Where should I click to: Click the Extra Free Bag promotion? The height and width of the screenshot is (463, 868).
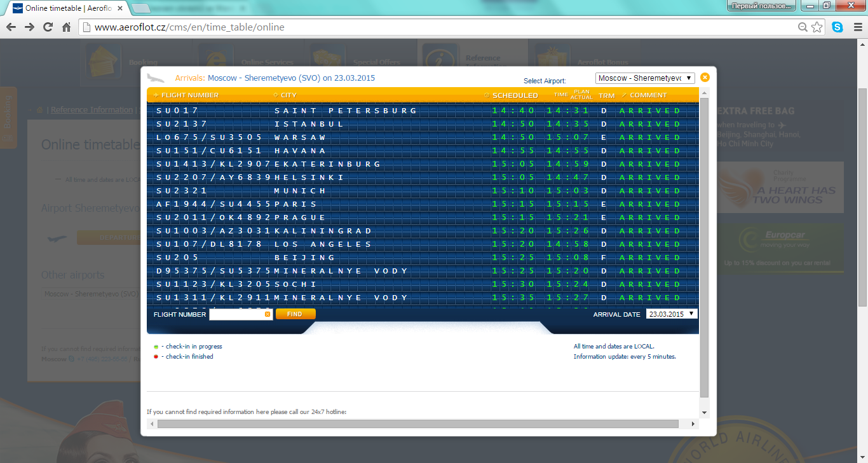click(x=780, y=125)
